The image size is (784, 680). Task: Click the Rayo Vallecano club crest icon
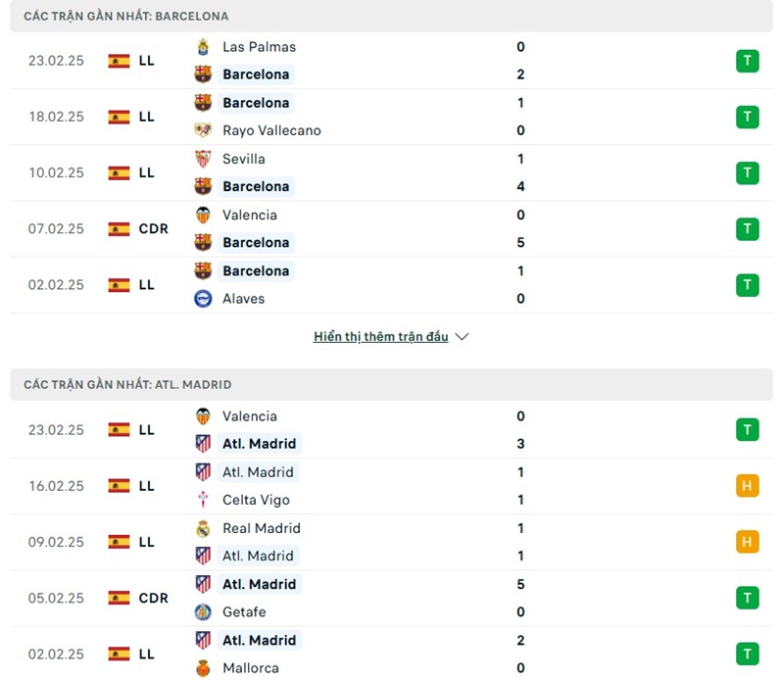[203, 130]
